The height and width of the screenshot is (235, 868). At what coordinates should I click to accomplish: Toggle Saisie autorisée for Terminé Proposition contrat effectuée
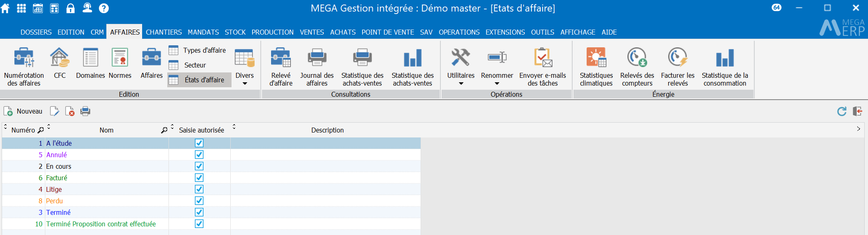(199, 224)
